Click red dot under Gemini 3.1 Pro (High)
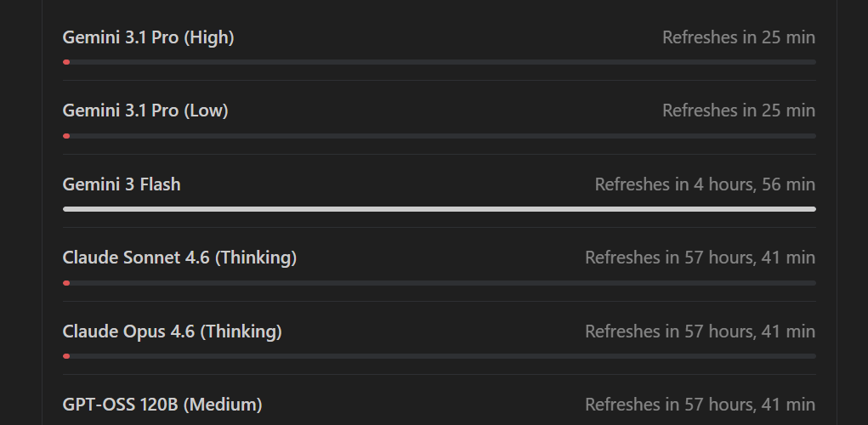This screenshot has height=425, width=868. pyautogui.click(x=66, y=62)
